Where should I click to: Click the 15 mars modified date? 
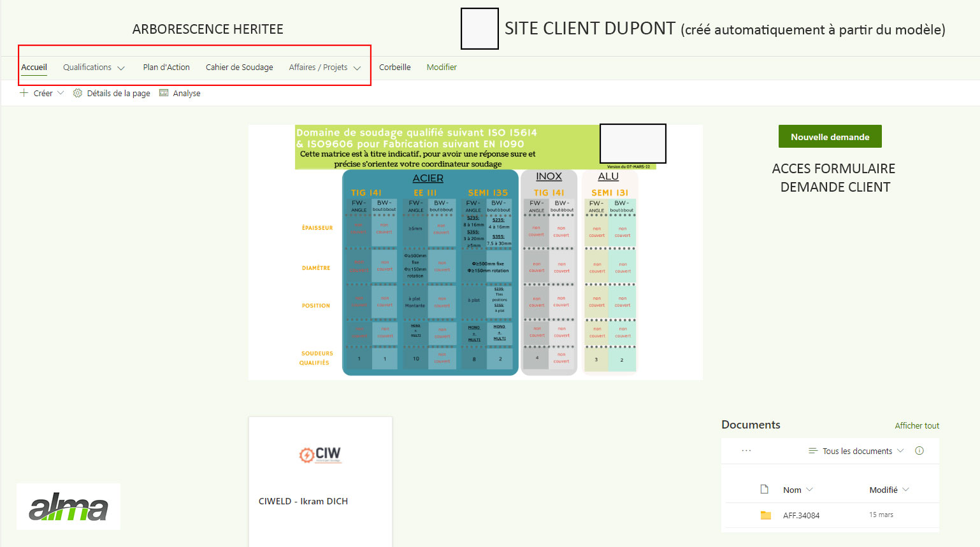tap(881, 515)
